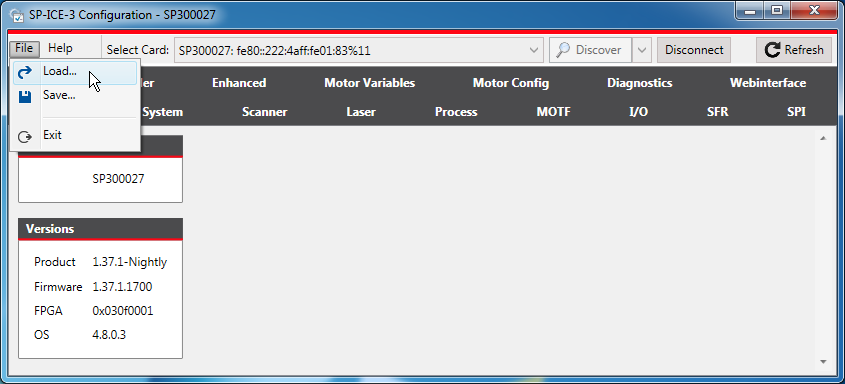845x384 pixels.
Task: Click the FPGA value 0x030f0001
Action: coord(122,311)
